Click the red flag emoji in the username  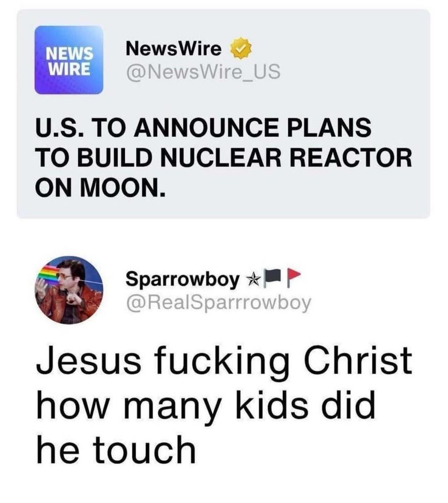(293, 278)
